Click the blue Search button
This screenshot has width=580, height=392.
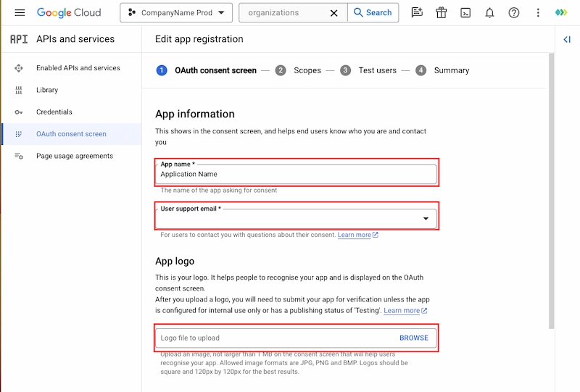(373, 13)
